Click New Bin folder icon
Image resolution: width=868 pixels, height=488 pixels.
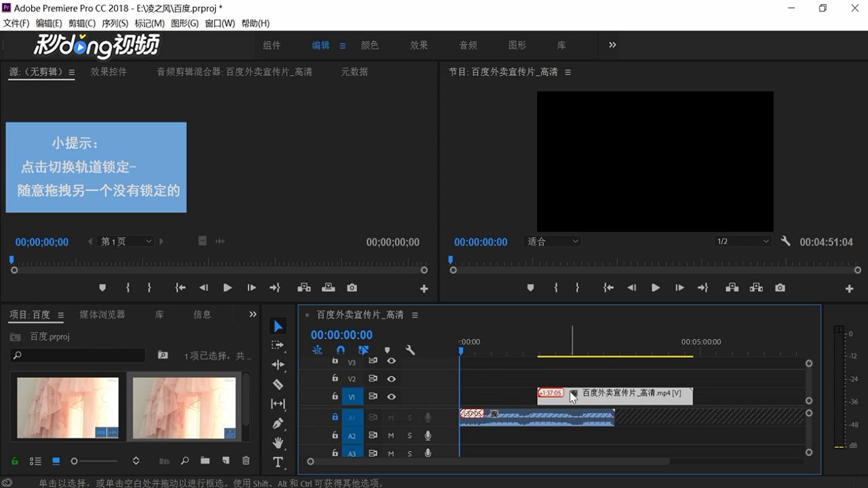(205, 461)
